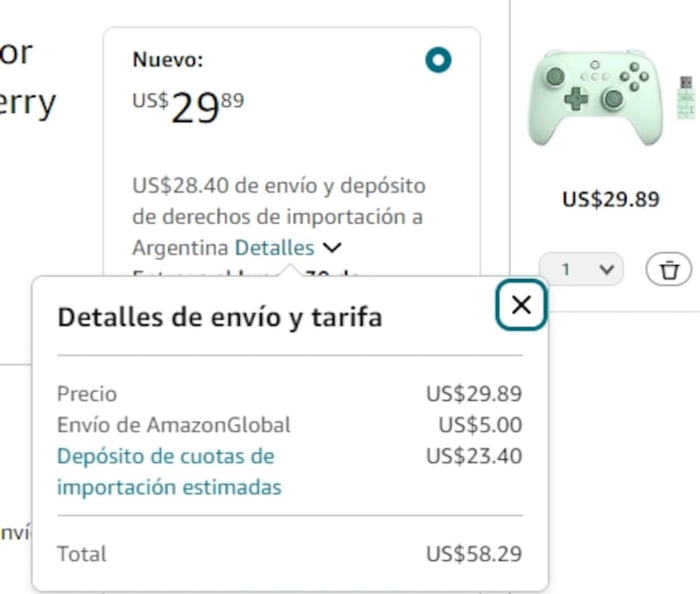Open the Depósito de cuotas de importación estimadas link
Viewport: 700px width, 594px height.
tap(169, 472)
